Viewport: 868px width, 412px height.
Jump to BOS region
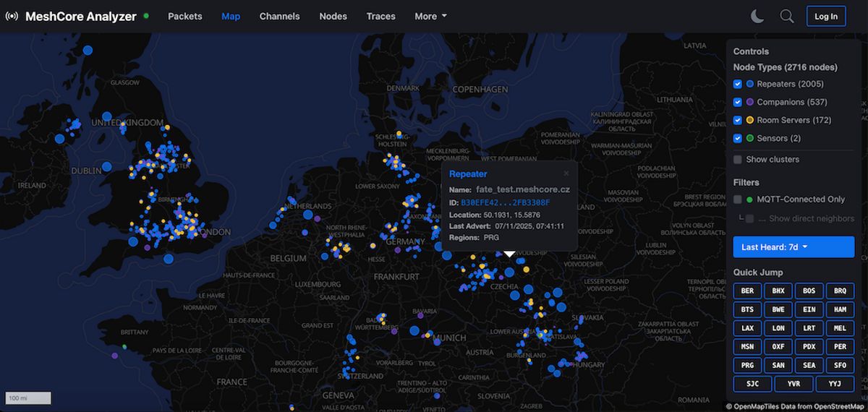point(809,291)
